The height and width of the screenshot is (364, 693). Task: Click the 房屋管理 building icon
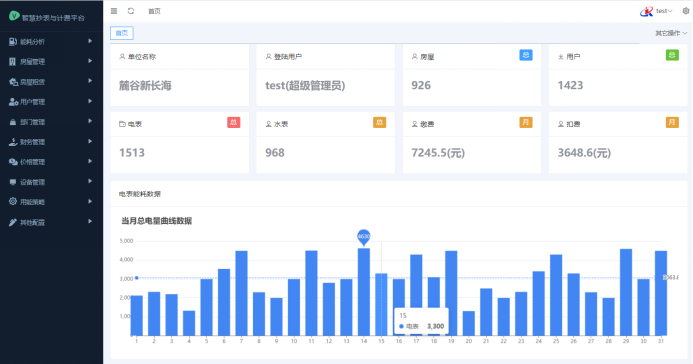tap(13, 61)
